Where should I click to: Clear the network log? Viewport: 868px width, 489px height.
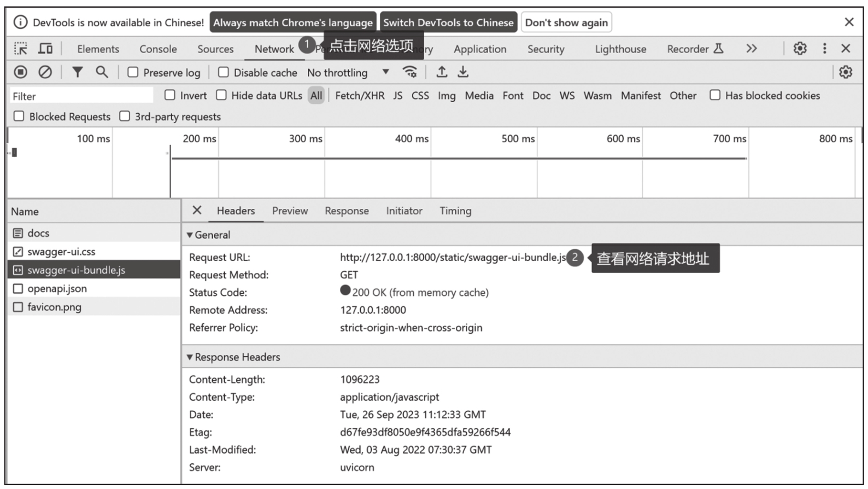[45, 72]
